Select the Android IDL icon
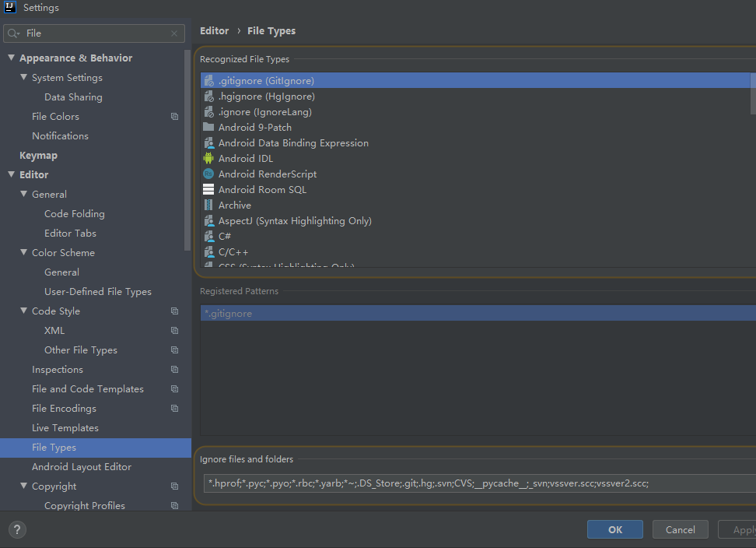The height and width of the screenshot is (548, 756). click(208, 158)
